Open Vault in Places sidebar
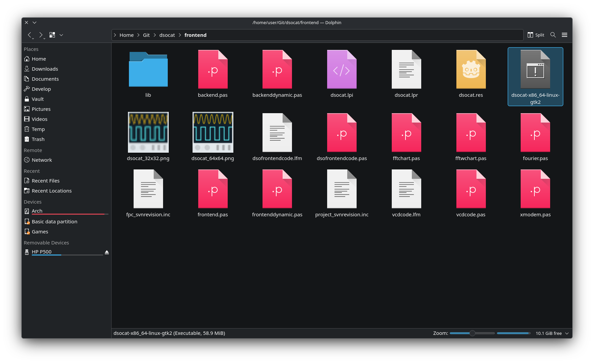Image resolution: width=594 pixels, height=364 pixels. click(x=66, y=99)
